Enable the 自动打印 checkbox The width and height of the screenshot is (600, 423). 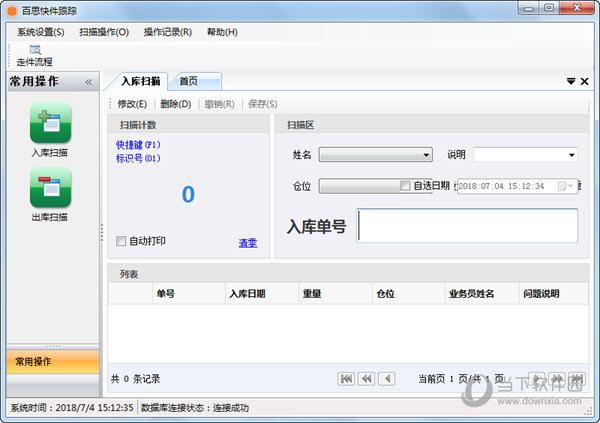(x=121, y=241)
